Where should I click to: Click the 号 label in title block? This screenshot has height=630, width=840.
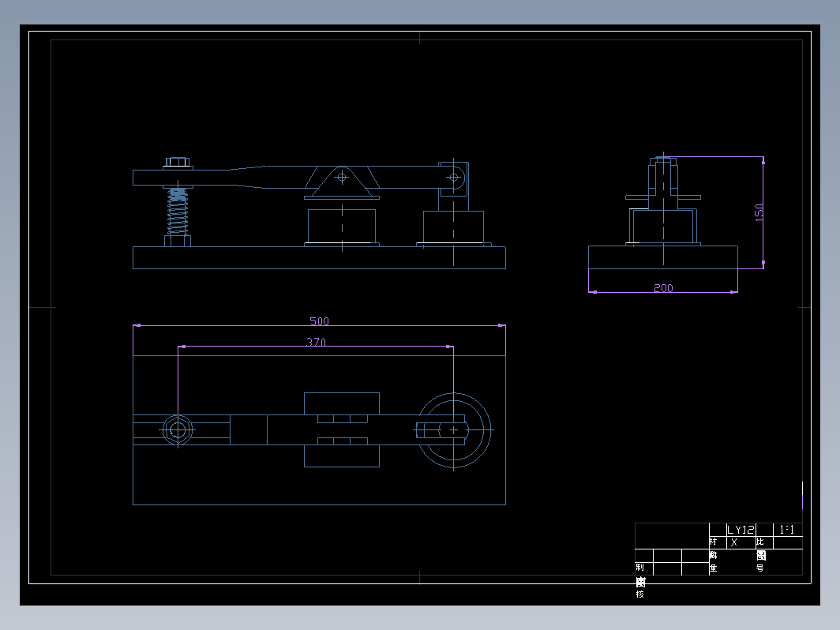[760, 568]
